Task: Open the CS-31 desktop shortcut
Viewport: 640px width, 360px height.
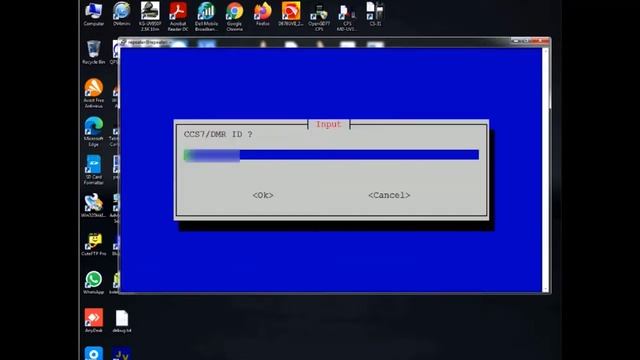Action: click(375, 14)
